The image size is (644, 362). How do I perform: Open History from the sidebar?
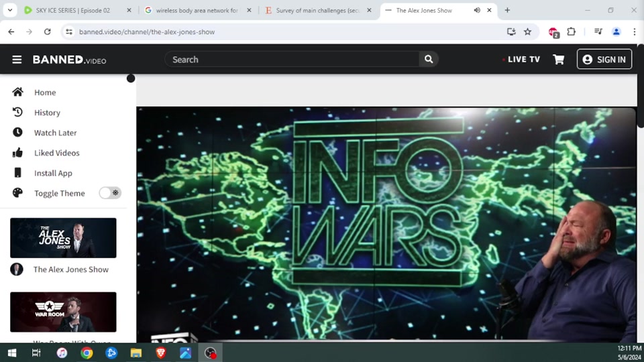tap(47, 113)
